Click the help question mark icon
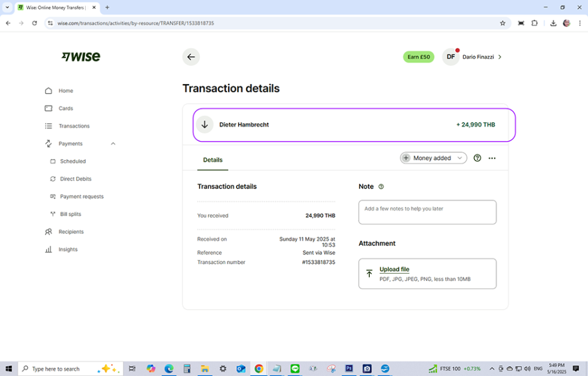 (477, 158)
